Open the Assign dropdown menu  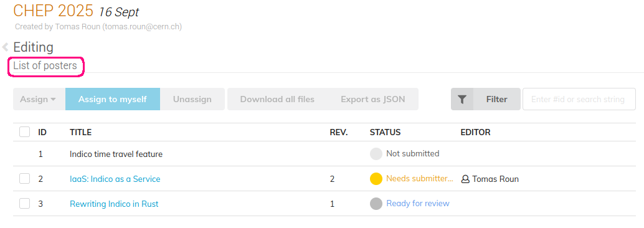pos(39,99)
